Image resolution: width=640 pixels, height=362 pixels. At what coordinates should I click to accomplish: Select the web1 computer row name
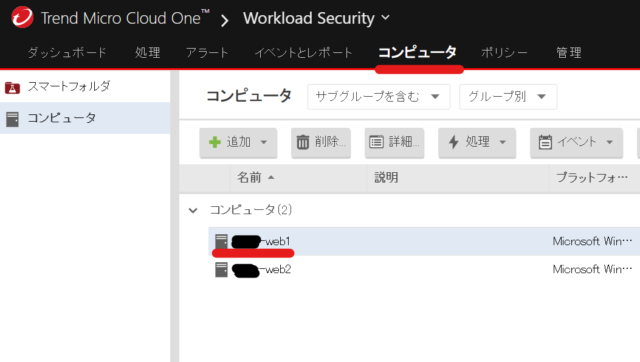click(260, 242)
